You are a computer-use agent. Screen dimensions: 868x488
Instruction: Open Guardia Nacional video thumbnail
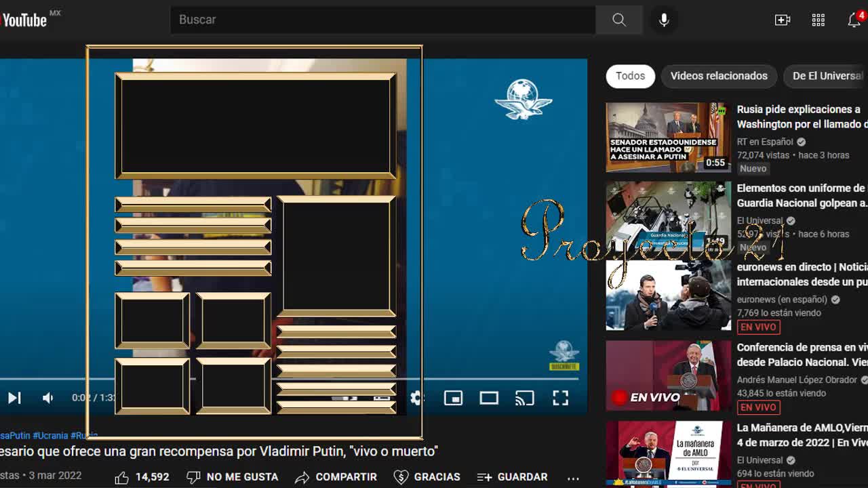(669, 216)
